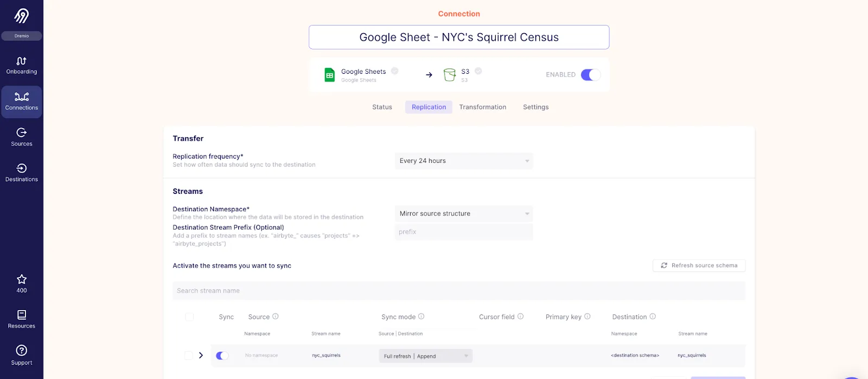The width and height of the screenshot is (868, 379).
Task: Open the Destination Namespace dropdown
Action: 464,213
